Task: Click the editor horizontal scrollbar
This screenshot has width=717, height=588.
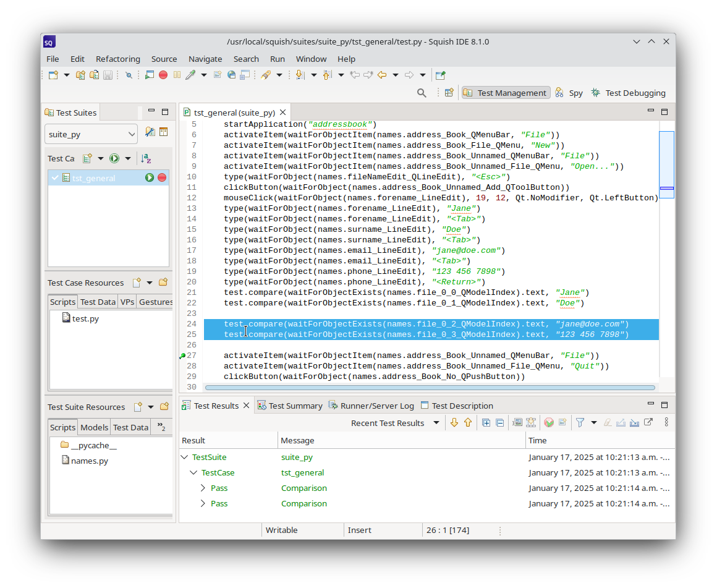Action: [x=430, y=388]
